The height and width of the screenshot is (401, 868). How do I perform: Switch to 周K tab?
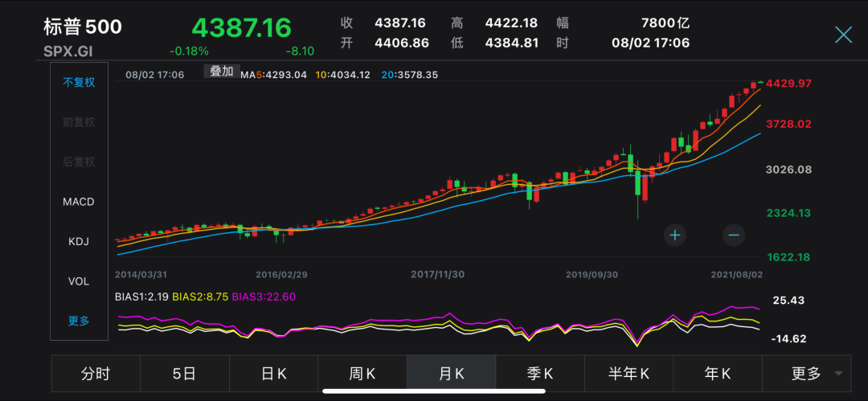click(x=362, y=374)
